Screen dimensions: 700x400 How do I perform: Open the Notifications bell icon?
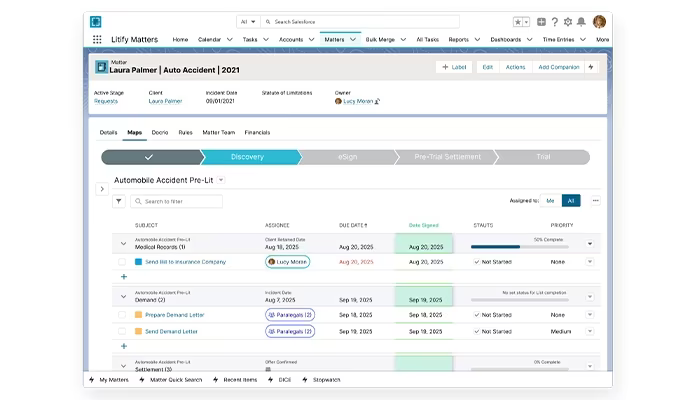[x=581, y=21]
